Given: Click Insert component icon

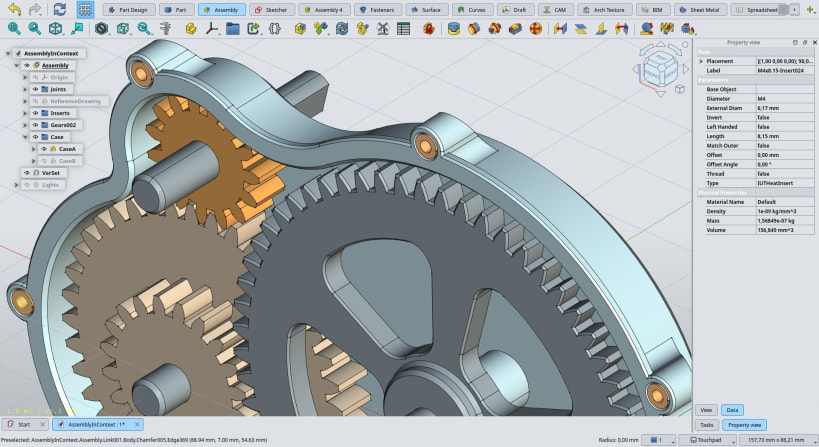Looking at the screenshot, I should tap(321, 29).
